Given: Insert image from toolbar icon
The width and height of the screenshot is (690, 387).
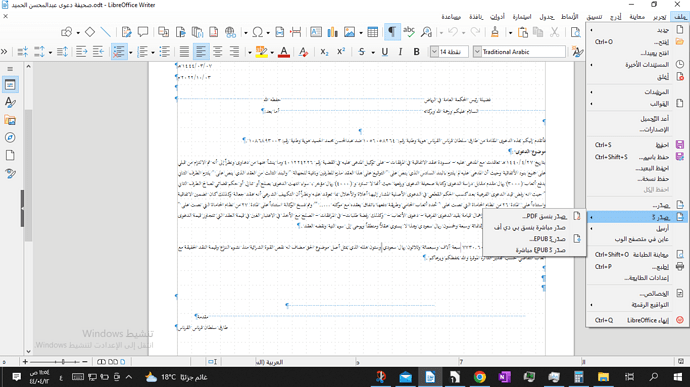Looking at the screenshot, I should point(349,32).
